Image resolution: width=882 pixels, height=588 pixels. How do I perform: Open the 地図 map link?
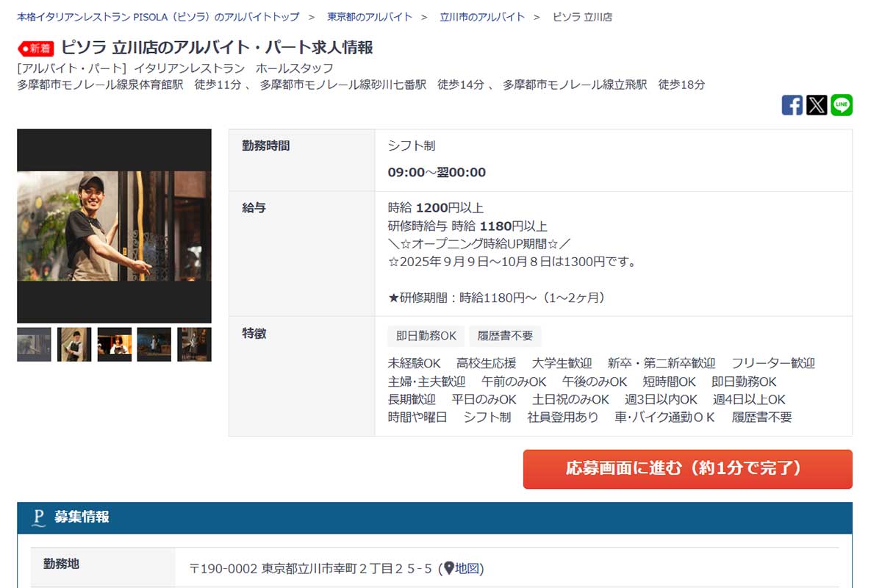tap(467, 568)
